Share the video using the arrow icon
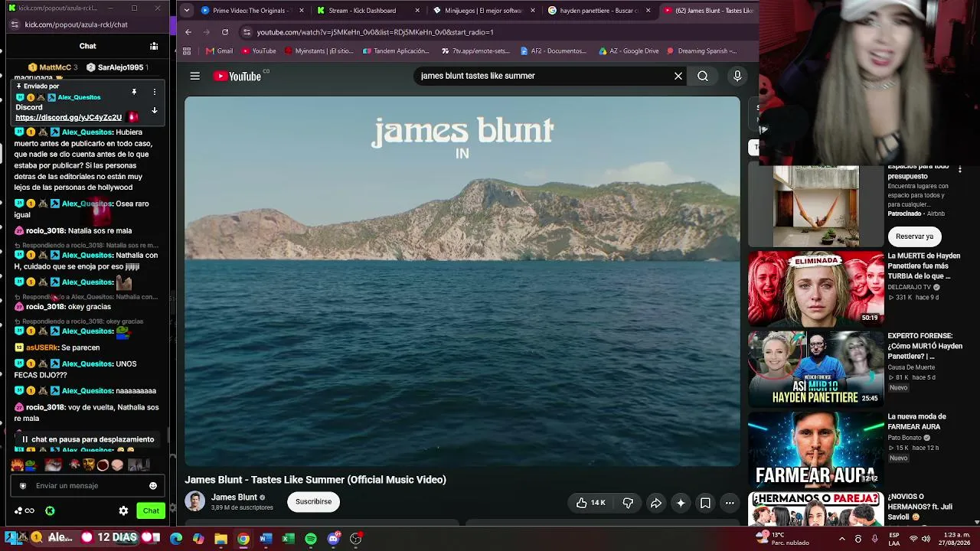The height and width of the screenshot is (551, 980). (x=656, y=503)
